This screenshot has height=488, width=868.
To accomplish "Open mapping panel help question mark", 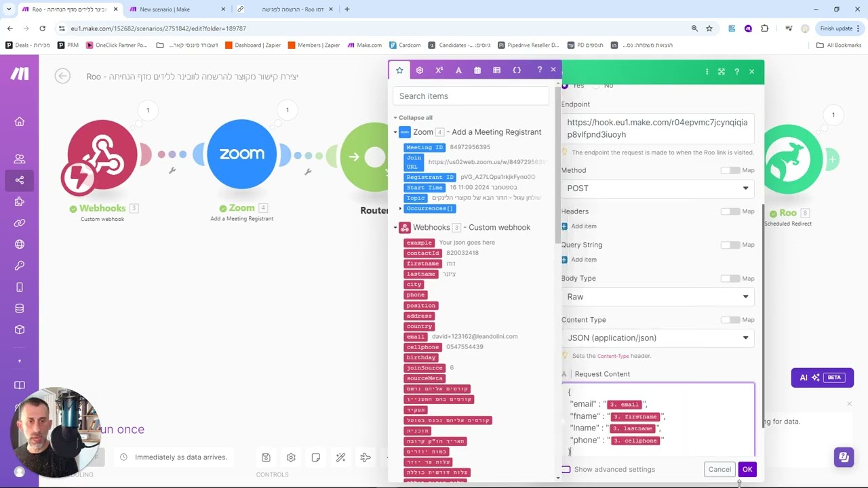I will pyautogui.click(x=539, y=70).
